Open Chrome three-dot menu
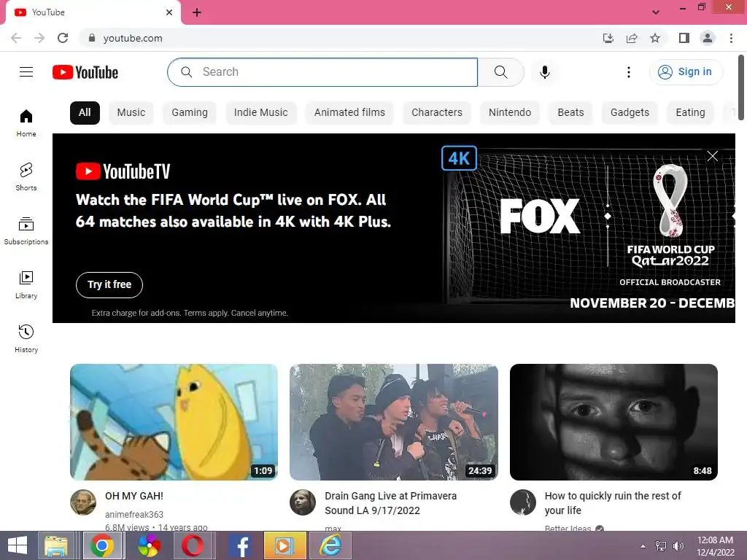The image size is (747, 560). click(731, 38)
